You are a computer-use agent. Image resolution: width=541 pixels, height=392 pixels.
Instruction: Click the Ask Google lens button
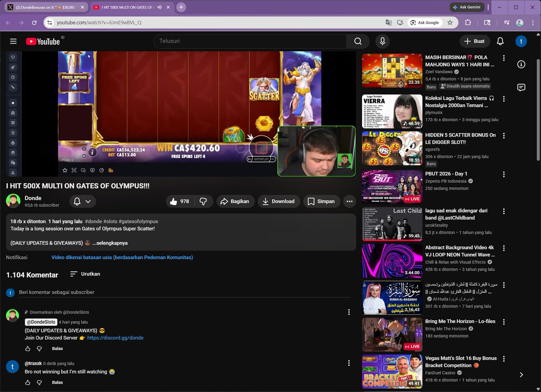[425, 23]
